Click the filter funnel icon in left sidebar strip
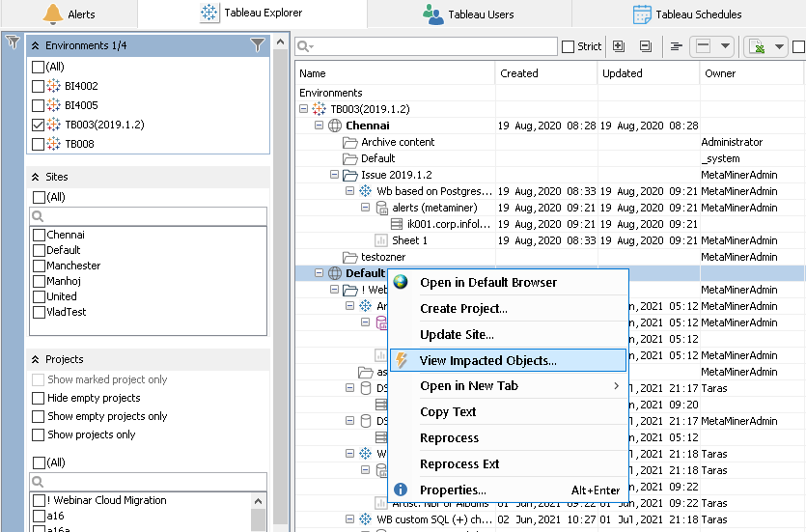Image resolution: width=806 pixels, height=532 pixels. tap(13, 42)
